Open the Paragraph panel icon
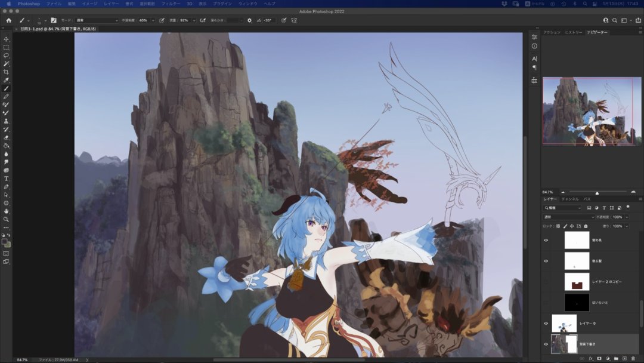644x363 pixels. [x=534, y=67]
